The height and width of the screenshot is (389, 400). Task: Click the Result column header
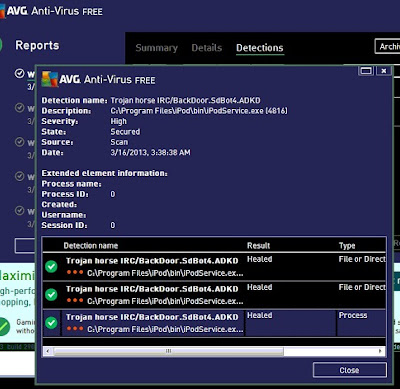point(258,246)
